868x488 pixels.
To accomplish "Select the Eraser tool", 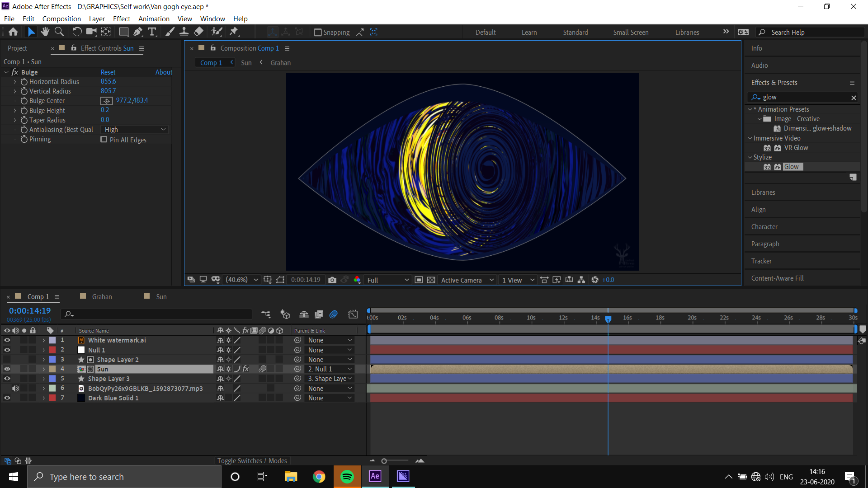I will 198,32.
